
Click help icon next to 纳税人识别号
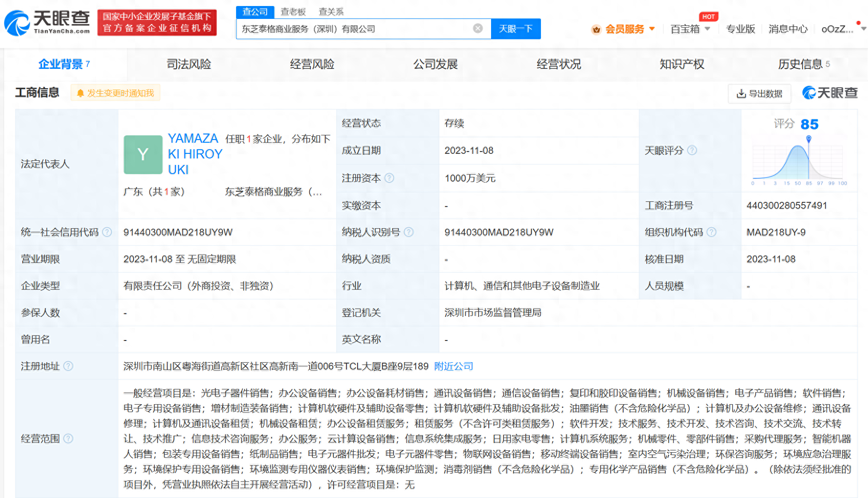pos(409,232)
